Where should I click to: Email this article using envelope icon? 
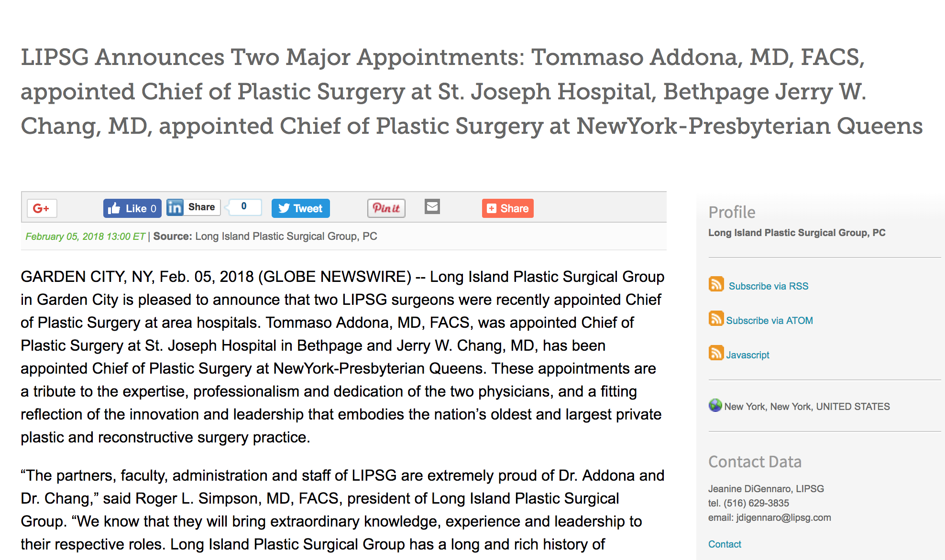tap(432, 206)
